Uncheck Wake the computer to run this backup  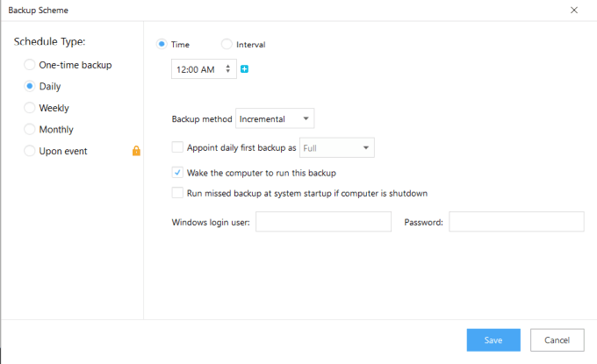(x=178, y=173)
